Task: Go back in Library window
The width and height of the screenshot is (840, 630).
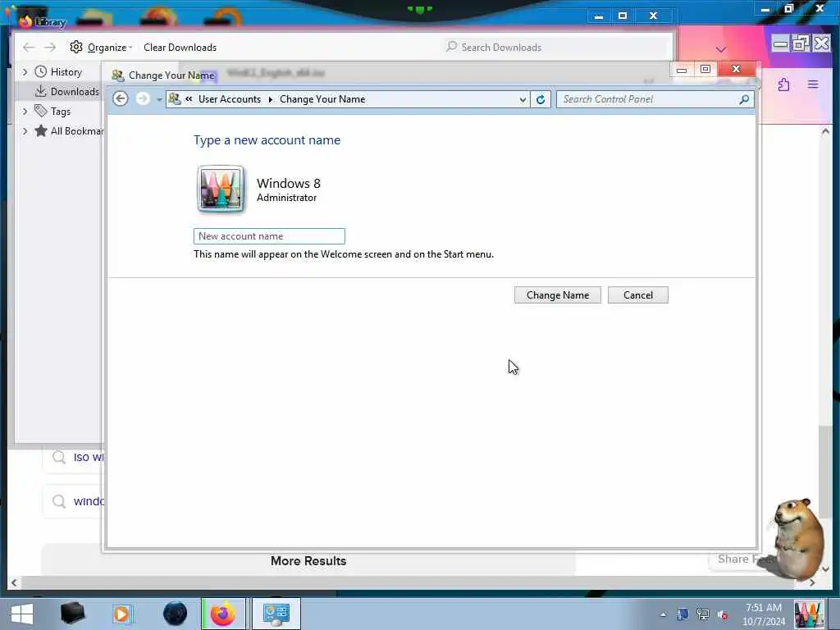Action: [x=29, y=48]
